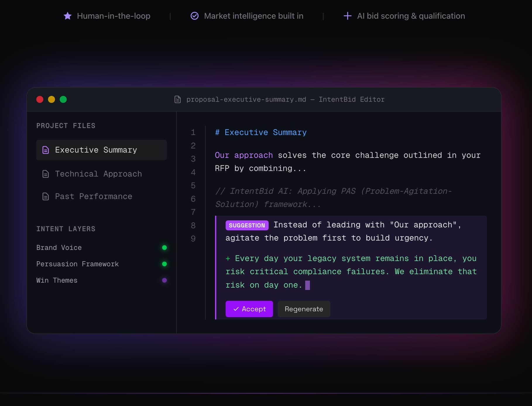Click the red close dot of the editor window
This screenshot has height=406, width=532.
40,99
